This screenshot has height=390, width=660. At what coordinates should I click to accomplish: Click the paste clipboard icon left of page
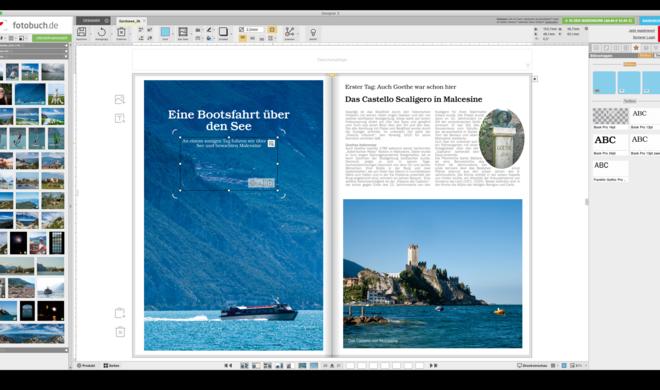tap(120, 313)
